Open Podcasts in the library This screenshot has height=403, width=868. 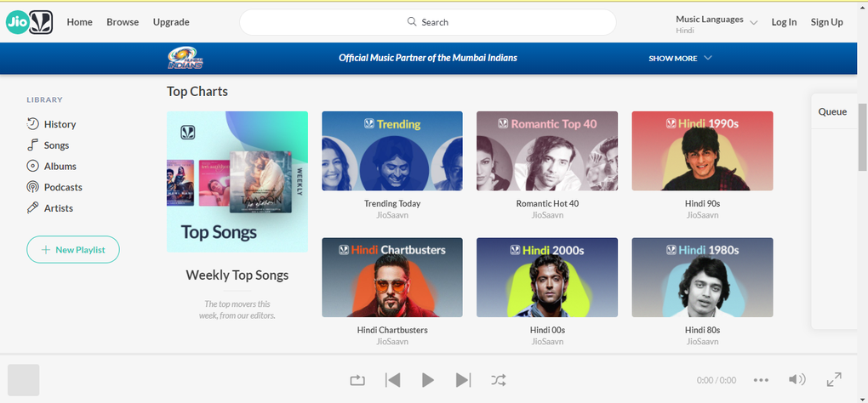[54, 187]
